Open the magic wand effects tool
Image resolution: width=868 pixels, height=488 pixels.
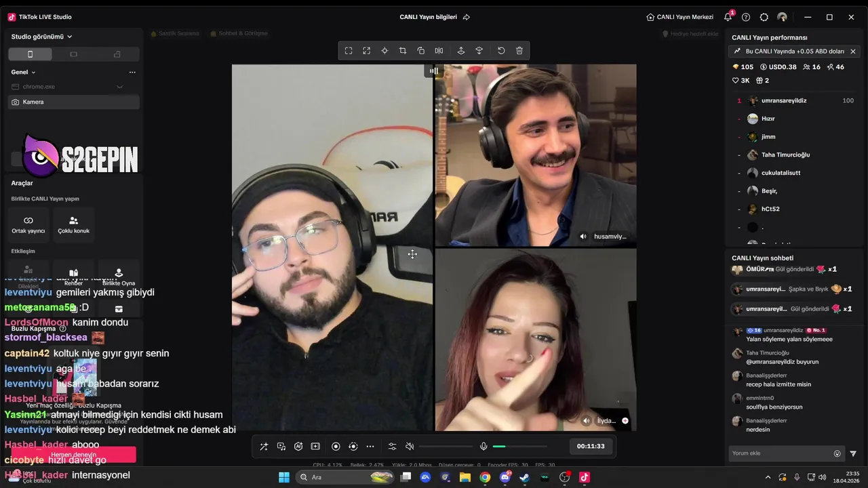(264, 446)
